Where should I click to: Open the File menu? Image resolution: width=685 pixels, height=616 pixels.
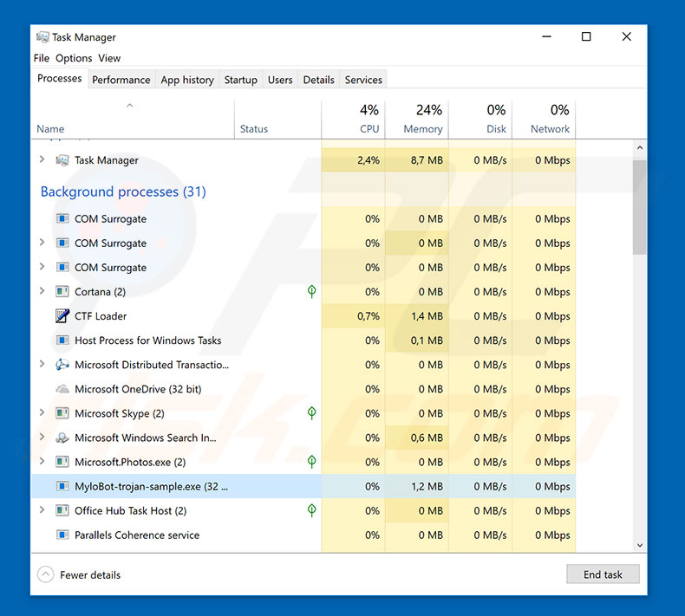click(42, 58)
